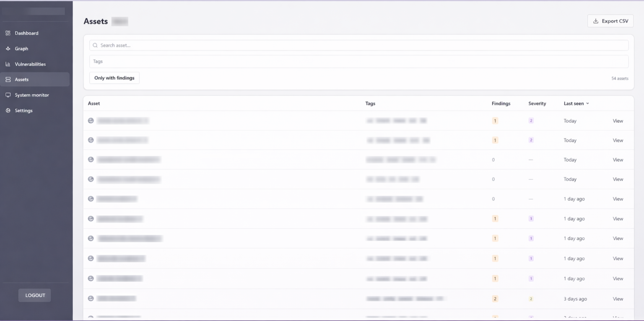Sort by the Findings column header
644x321 pixels.
pos(501,103)
